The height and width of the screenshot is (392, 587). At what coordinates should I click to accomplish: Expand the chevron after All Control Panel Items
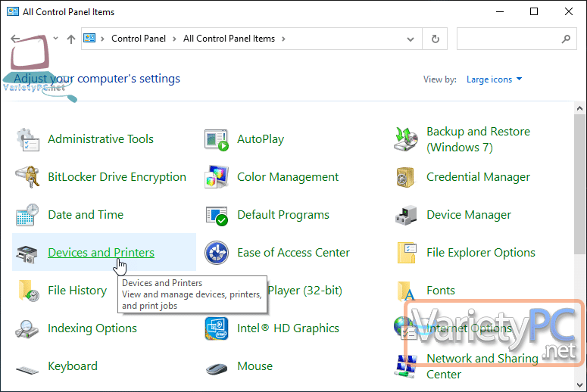click(283, 39)
